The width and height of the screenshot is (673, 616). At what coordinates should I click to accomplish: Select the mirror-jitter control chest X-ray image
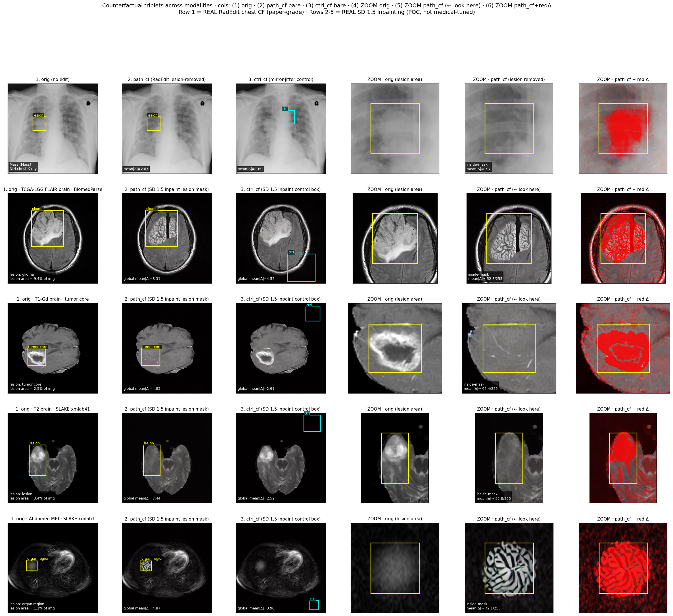(281, 129)
